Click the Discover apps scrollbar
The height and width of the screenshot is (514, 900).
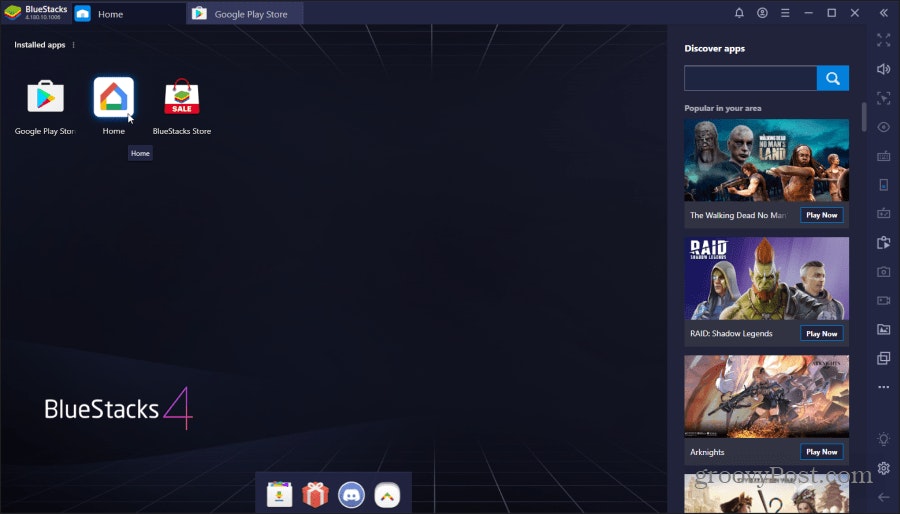tap(864, 117)
